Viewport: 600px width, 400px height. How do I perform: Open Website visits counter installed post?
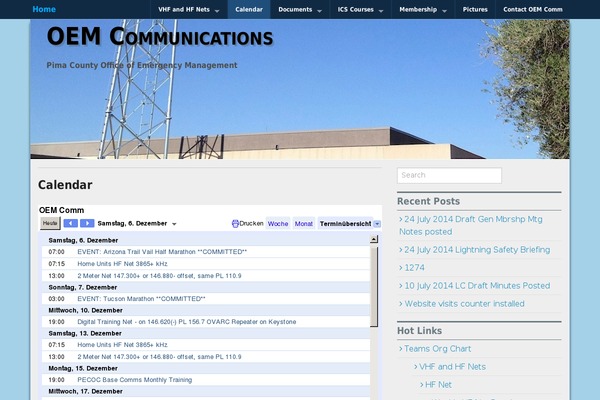coord(465,304)
